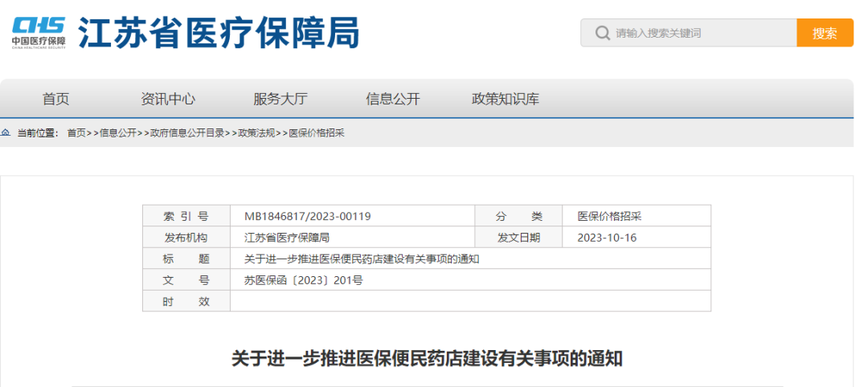Open the 资讯中心 navigation menu item
The image size is (868, 387).
pyautogui.click(x=168, y=100)
